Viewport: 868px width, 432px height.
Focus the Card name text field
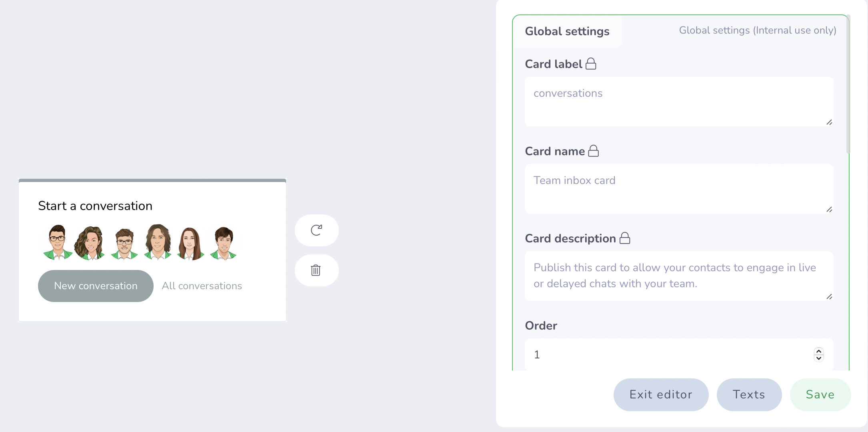coord(679,189)
